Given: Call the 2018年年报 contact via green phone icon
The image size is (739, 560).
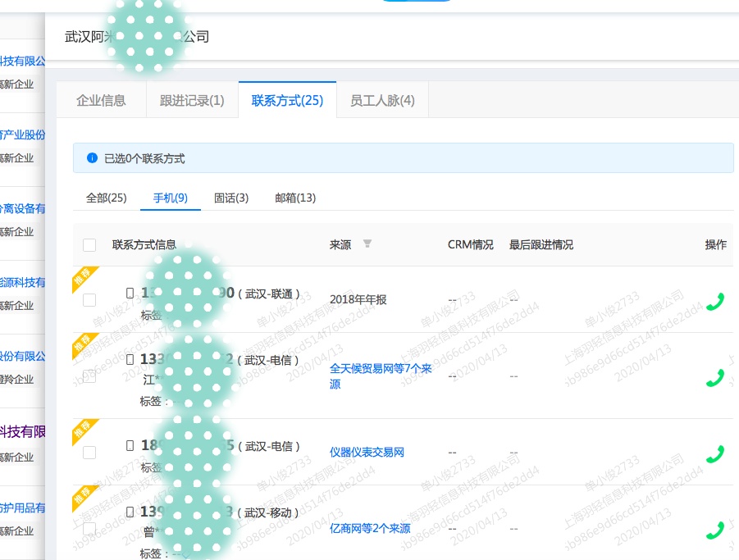Looking at the screenshot, I should [x=714, y=300].
